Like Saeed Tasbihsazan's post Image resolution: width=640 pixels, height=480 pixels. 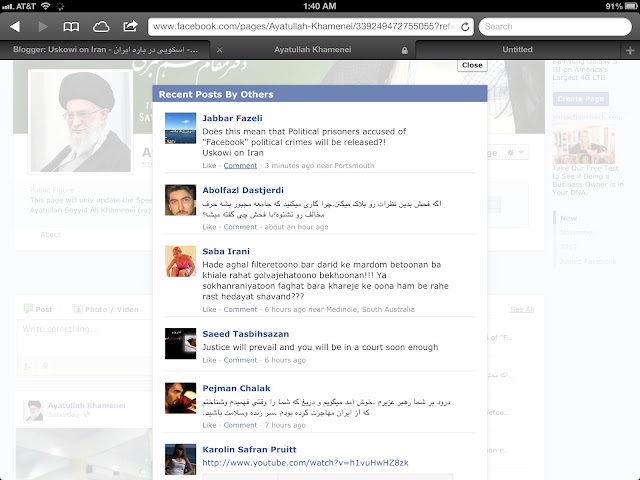(209, 360)
